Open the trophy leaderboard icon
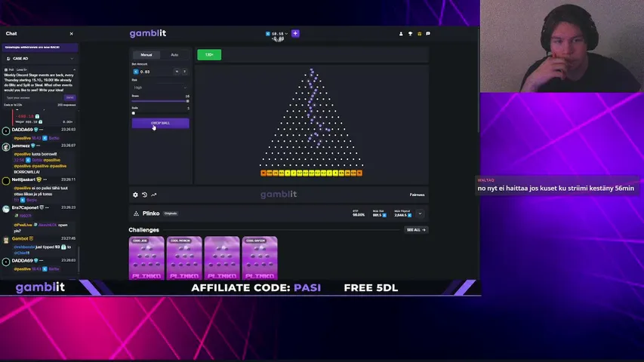 (410, 34)
